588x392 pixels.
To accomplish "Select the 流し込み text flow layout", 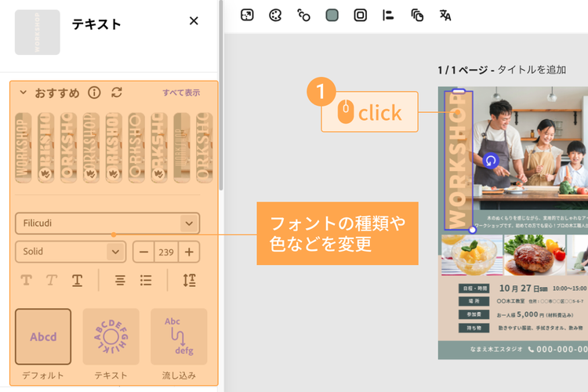I will [179, 336].
